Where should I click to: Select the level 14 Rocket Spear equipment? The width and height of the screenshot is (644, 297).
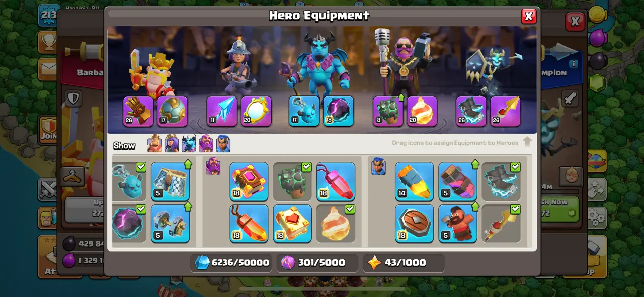[414, 181]
